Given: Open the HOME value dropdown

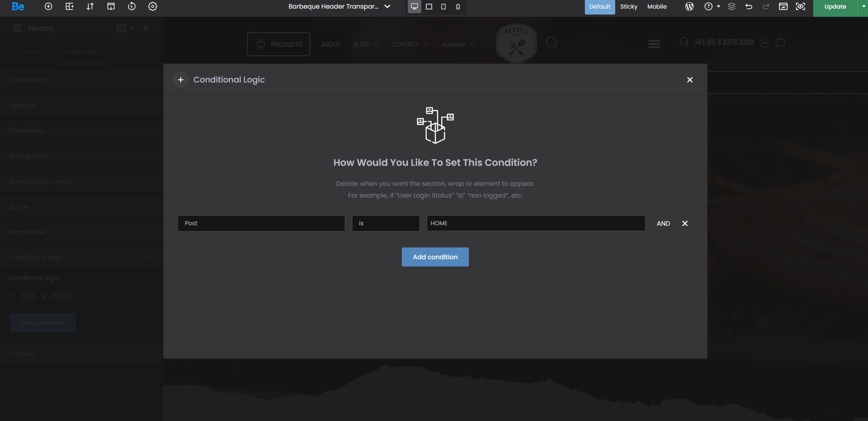Looking at the screenshot, I should pyautogui.click(x=536, y=223).
